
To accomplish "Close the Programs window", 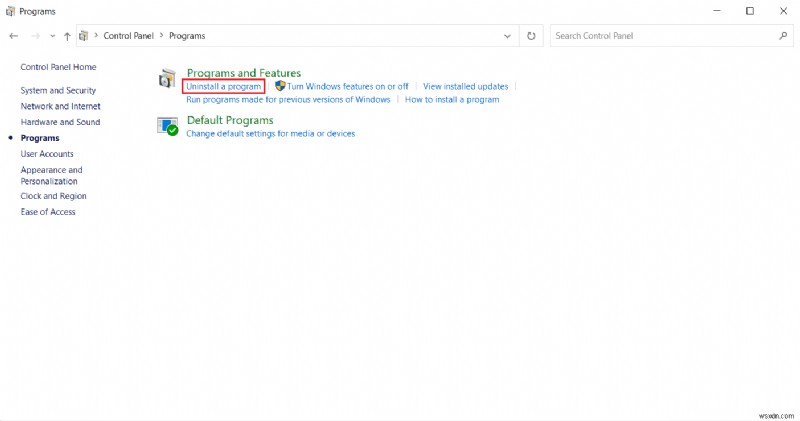I will click(783, 11).
